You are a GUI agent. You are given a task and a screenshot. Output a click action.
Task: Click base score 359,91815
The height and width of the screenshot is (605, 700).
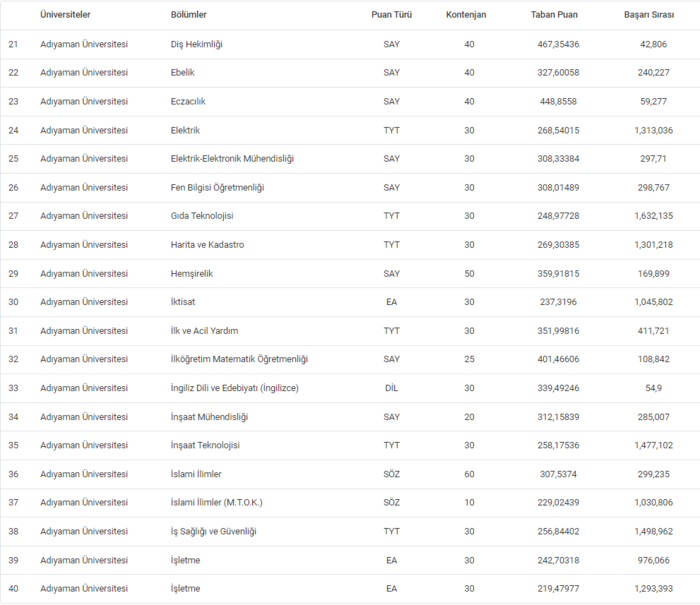point(558,274)
